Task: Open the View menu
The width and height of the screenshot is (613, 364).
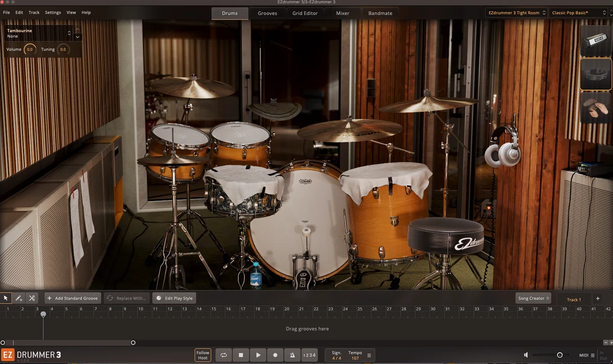Action: pos(72,12)
